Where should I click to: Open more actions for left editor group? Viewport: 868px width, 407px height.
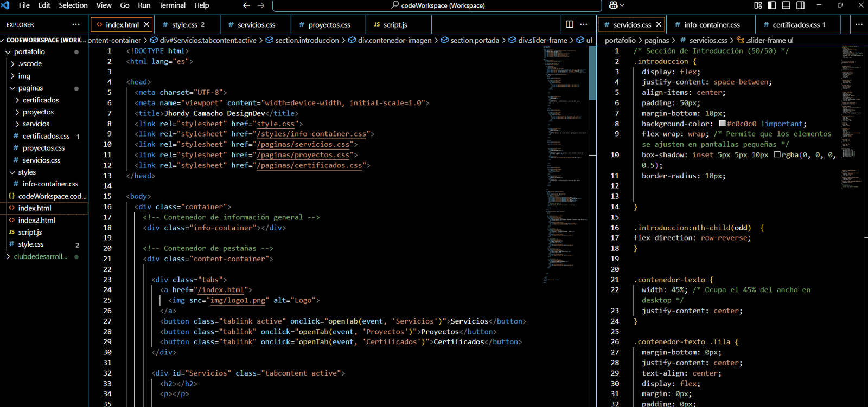click(584, 24)
